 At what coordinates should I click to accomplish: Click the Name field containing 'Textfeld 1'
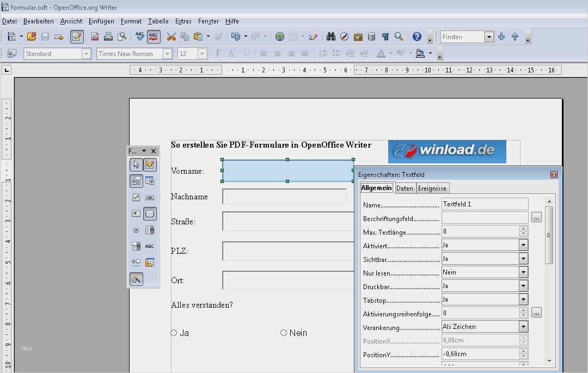click(485, 204)
